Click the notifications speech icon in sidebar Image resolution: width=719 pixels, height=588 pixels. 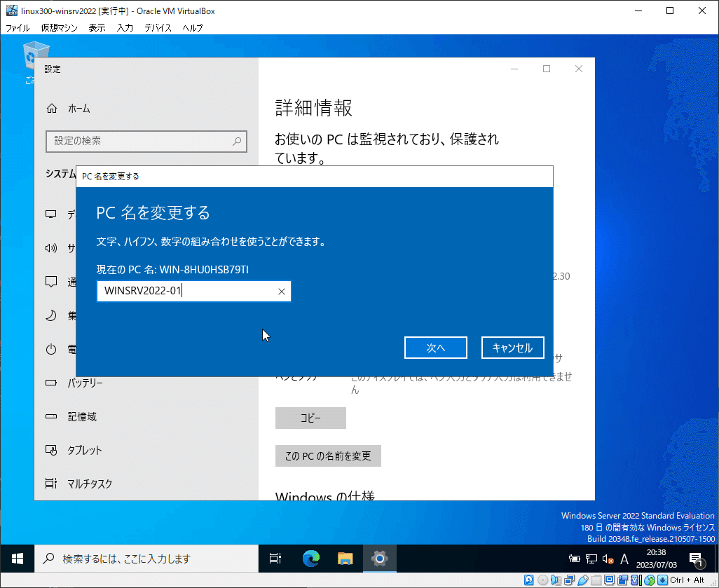point(51,282)
